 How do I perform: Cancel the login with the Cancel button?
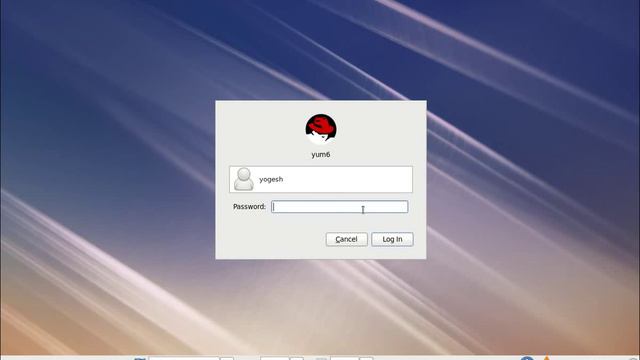click(347, 239)
